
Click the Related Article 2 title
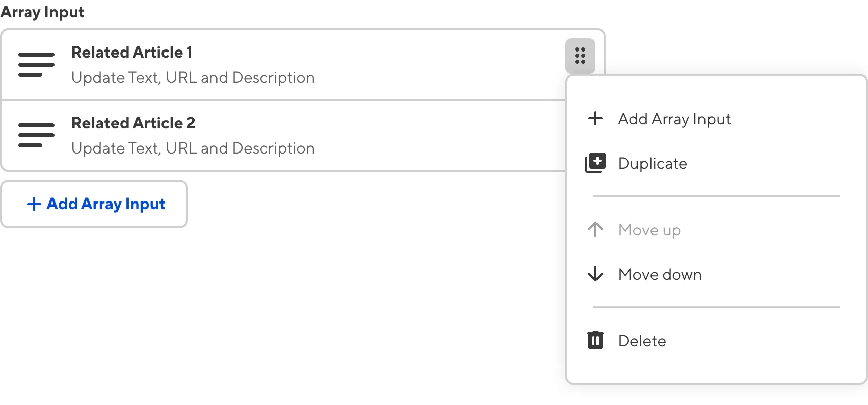pos(133,123)
